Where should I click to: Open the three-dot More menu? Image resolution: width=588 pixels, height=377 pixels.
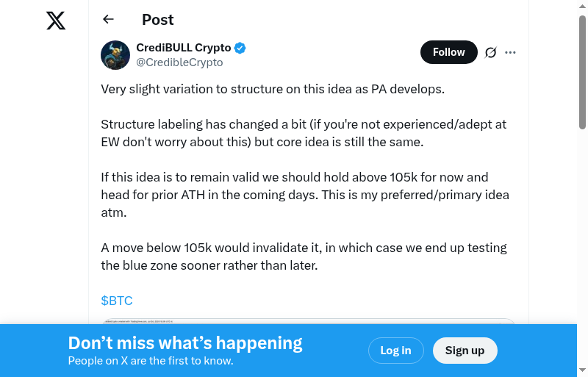tap(511, 52)
